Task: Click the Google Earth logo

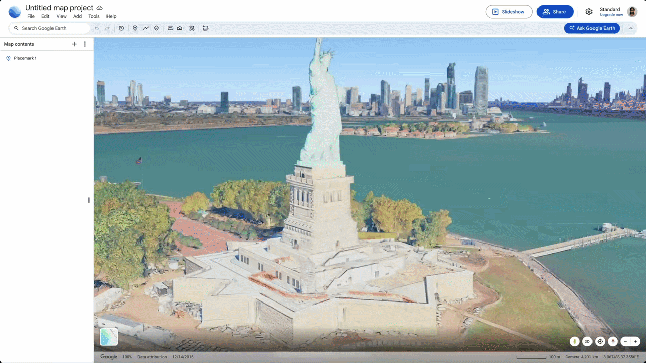Action: pyautogui.click(x=14, y=12)
